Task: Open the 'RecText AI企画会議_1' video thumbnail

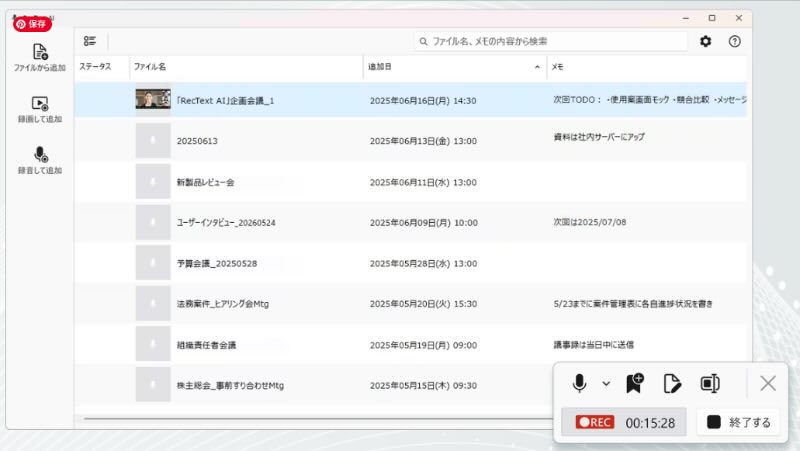Action: click(x=153, y=100)
